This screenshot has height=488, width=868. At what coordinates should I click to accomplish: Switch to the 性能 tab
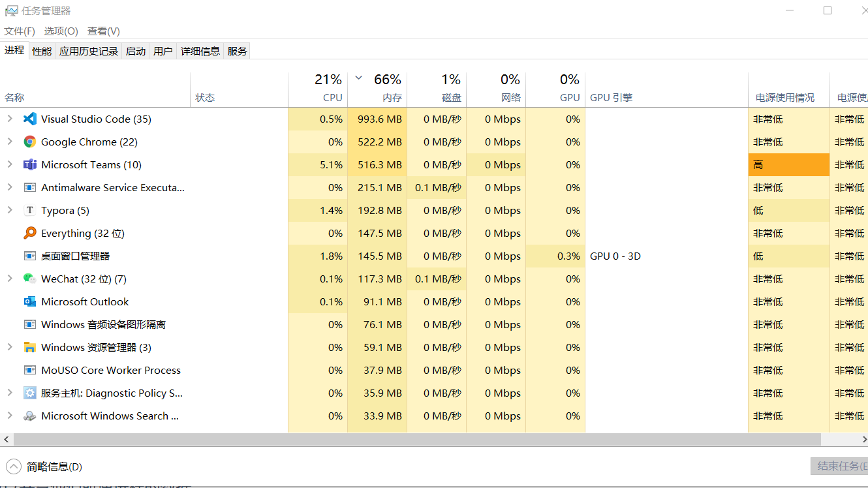[x=42, y=51]
